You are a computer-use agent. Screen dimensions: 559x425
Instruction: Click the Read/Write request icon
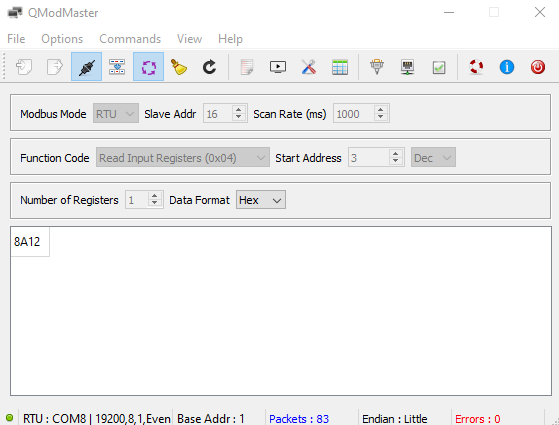pyautogui.click(x=117, y=67)
